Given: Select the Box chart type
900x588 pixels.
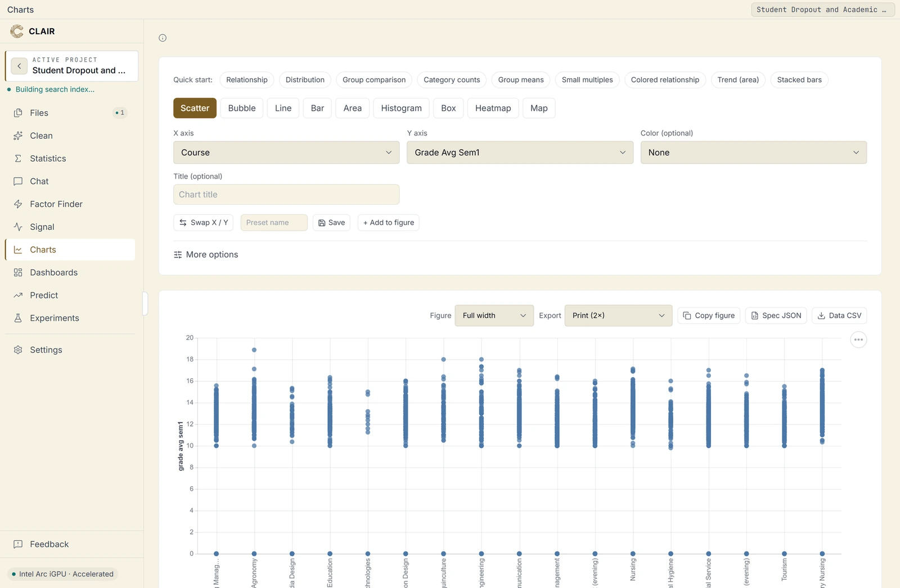Looking at the screenshot, I should click(448, 108).
